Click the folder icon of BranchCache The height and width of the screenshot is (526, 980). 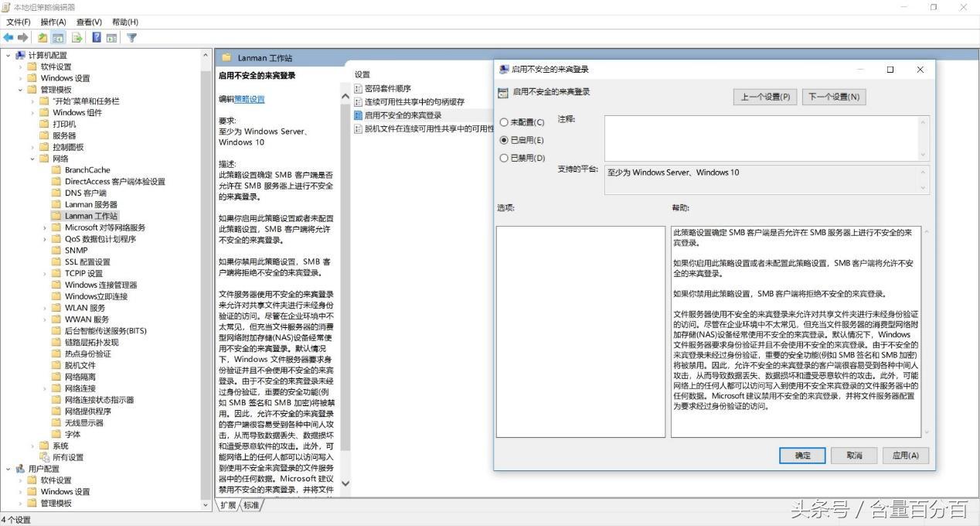[x=56, y=170]
